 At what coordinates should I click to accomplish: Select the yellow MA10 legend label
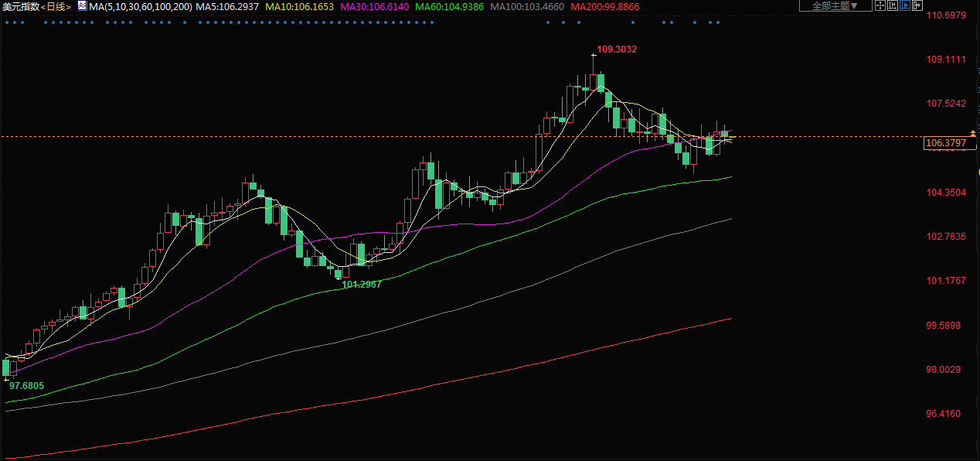299,6
